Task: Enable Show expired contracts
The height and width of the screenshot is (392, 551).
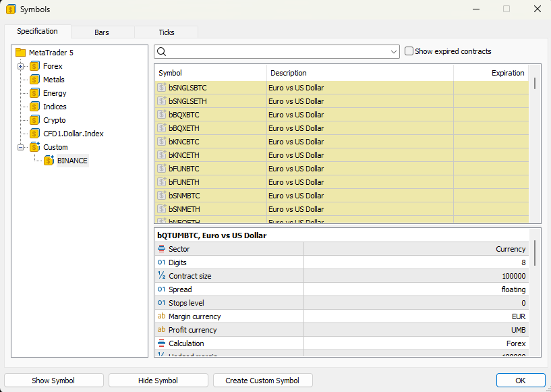Action: [x=409, y=51]
